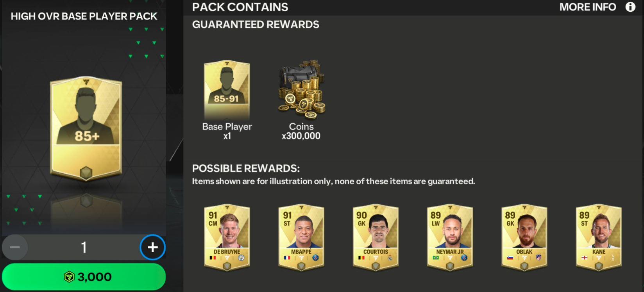This screenshot has width=644, height=292.
Task: Select the 85-91 Base Player reward card
Action: [227, 90]
